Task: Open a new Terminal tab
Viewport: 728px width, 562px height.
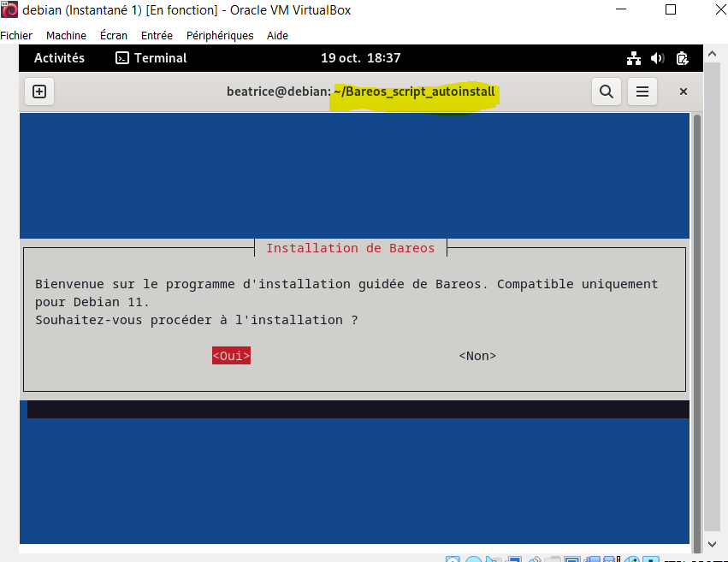Action: 38,91
